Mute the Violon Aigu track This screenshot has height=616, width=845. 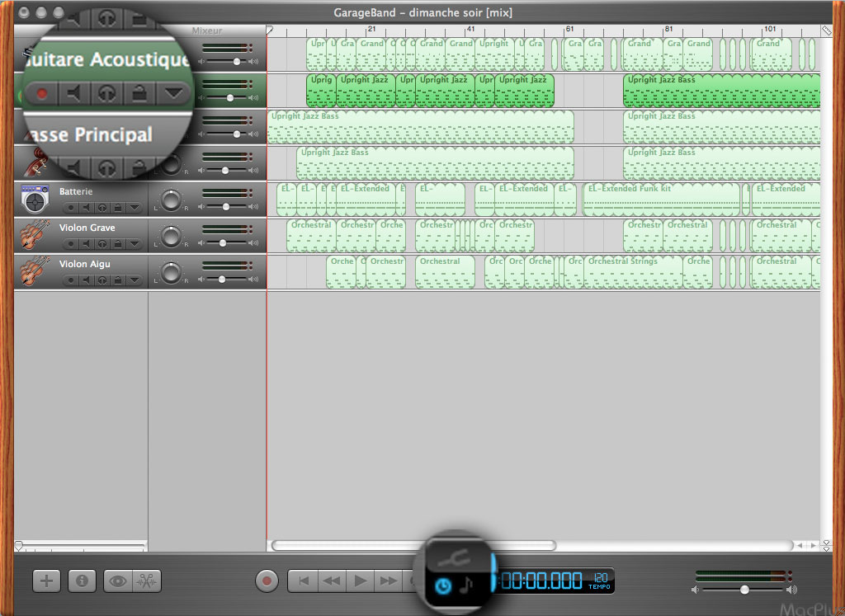86,280
